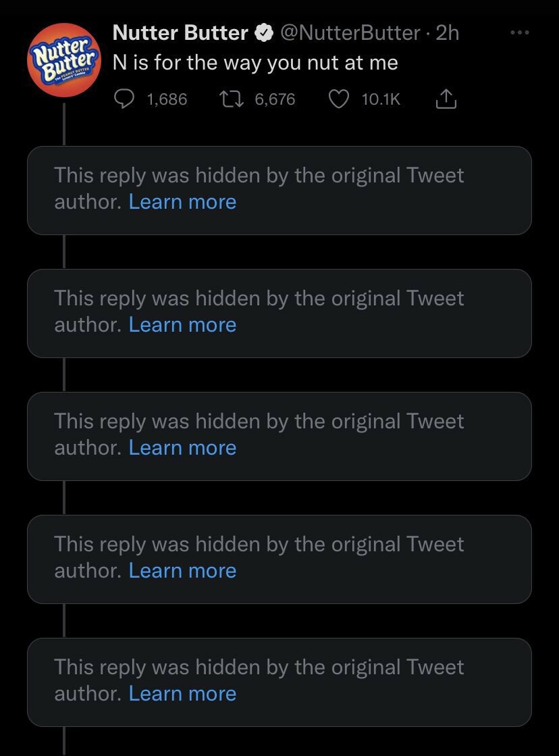
Task: Like the tweet with the heart icon
Action: pos(339,99)
